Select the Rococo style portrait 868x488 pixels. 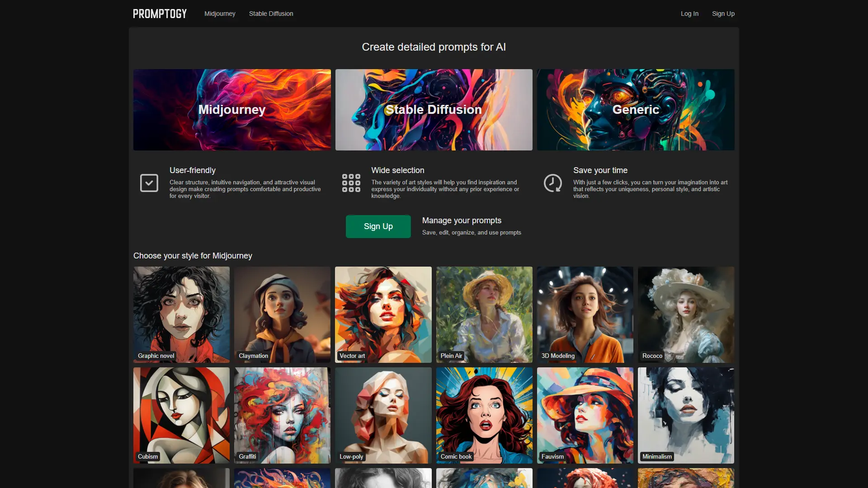[686, 314]
